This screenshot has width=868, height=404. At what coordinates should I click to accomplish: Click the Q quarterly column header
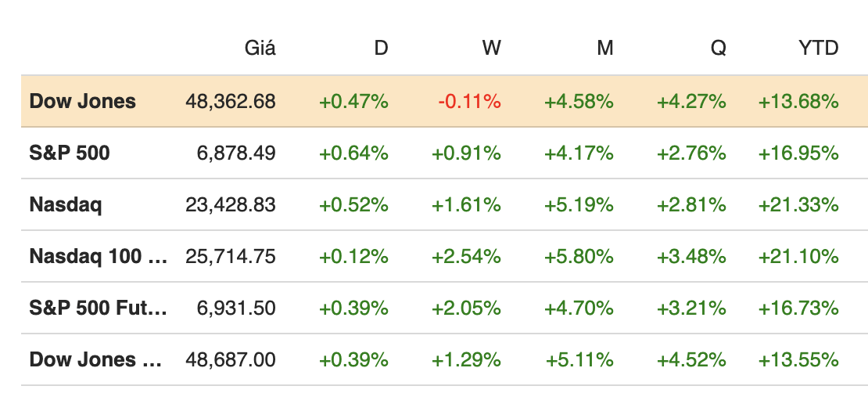tap(718, 48)
